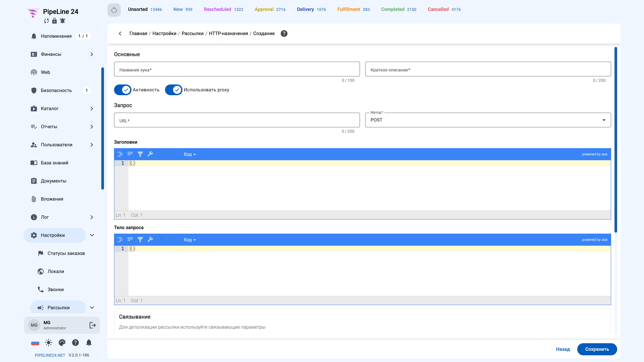The height and width of the screenshot is (362, 644).
Task: Collapse the Настройки section chevron
Action: 92,235
